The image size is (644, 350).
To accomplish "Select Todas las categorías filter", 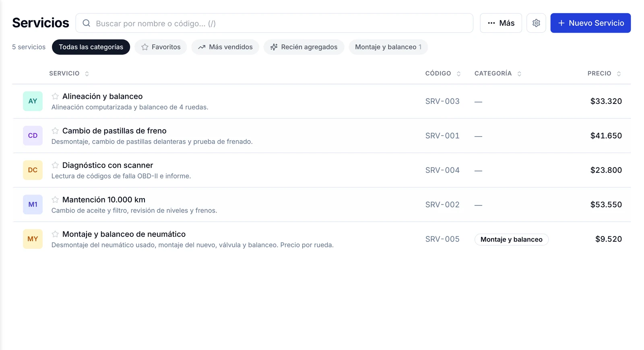I will coord(91,47).
